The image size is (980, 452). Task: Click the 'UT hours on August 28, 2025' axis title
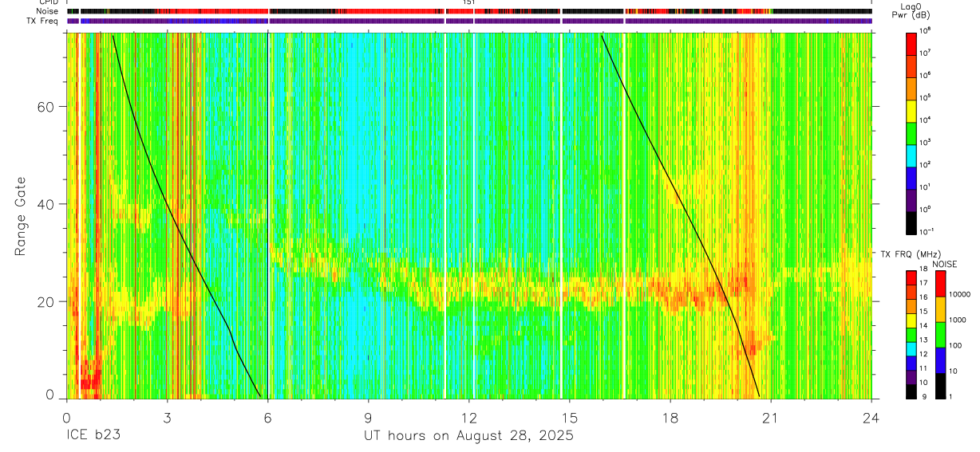click(x=468, y=436)
